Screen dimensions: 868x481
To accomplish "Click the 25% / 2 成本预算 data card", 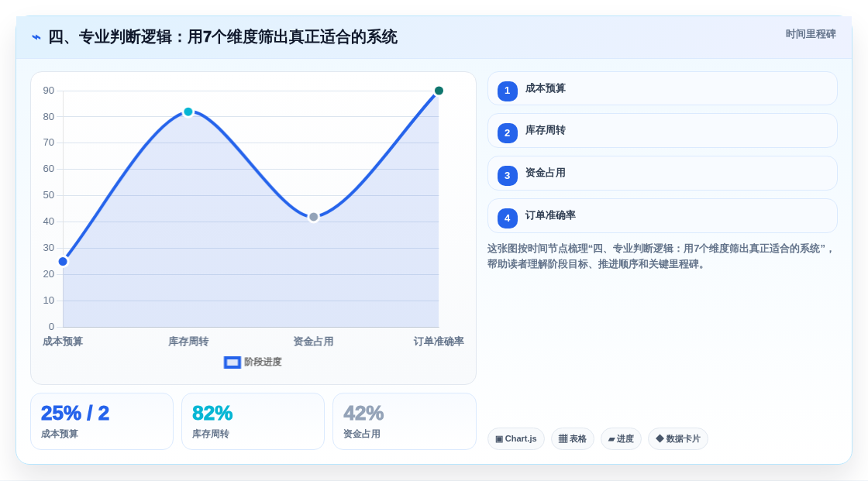I will 102,421.
